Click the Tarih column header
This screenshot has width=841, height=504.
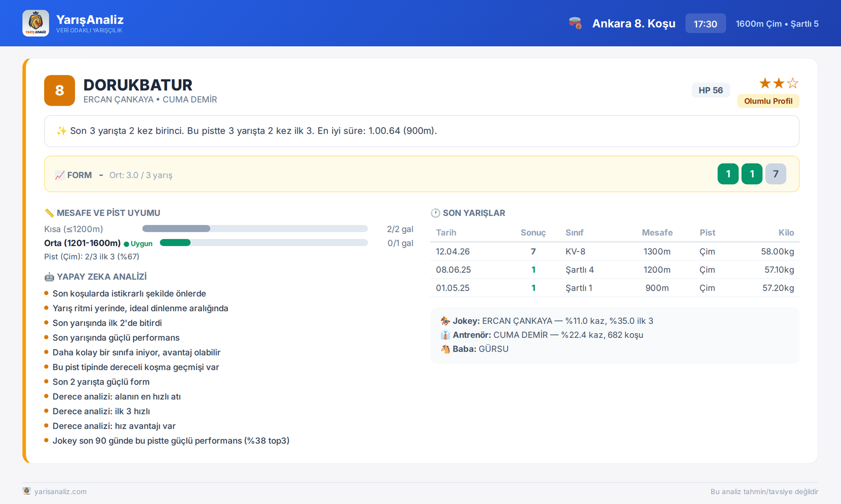pos(446,232)
